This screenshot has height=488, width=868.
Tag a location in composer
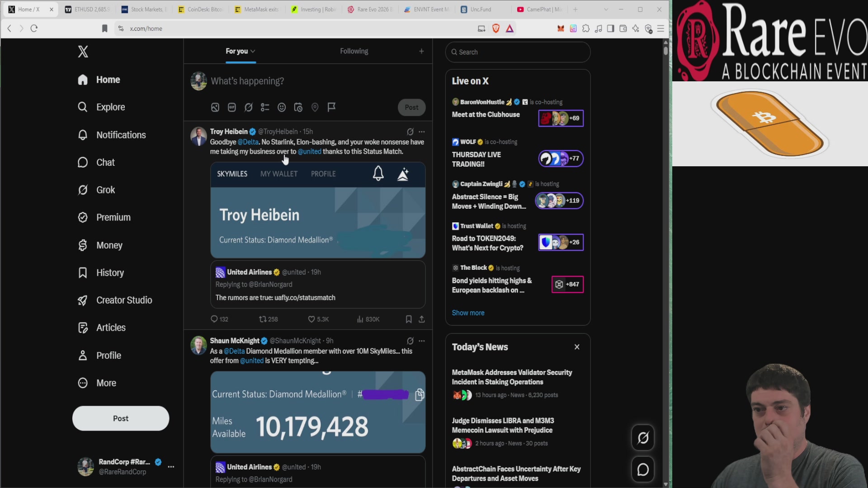point(315,108)
